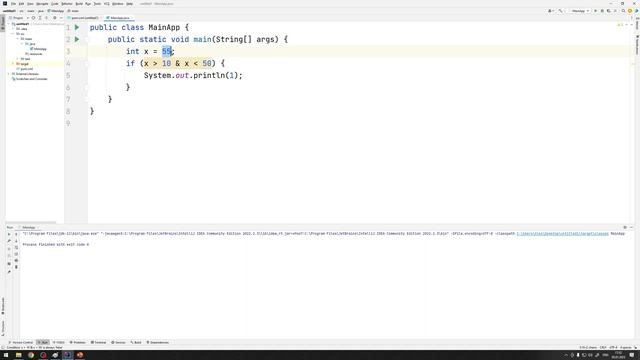640x360 pixels.
Task: Toggle the Project side stripe button
Action: point(2,22)
